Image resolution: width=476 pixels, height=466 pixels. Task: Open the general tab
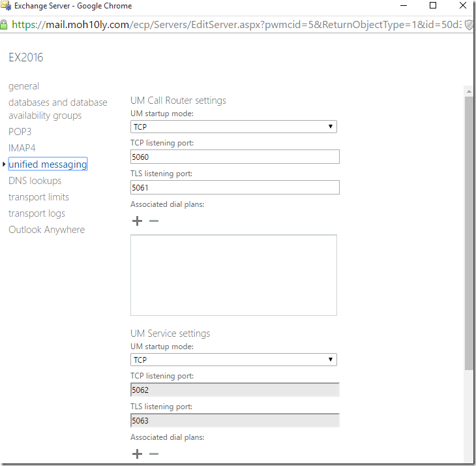pyautogui.click(x=23, y=86)
